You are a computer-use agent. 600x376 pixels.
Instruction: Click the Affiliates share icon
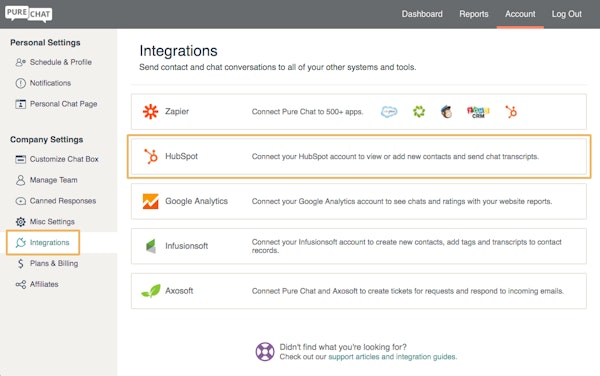(21, 284)
